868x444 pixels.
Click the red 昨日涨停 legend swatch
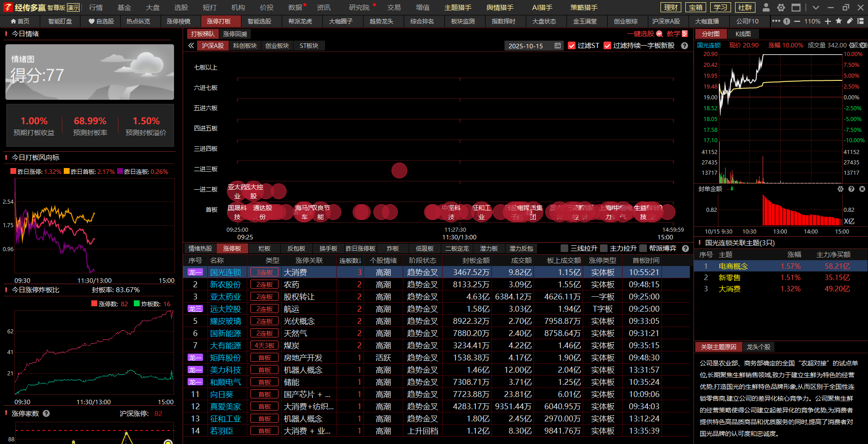coord(13,172)
